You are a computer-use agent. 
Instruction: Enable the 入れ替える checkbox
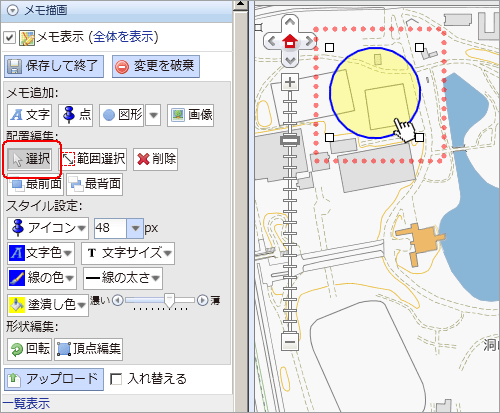coord(115,379)
